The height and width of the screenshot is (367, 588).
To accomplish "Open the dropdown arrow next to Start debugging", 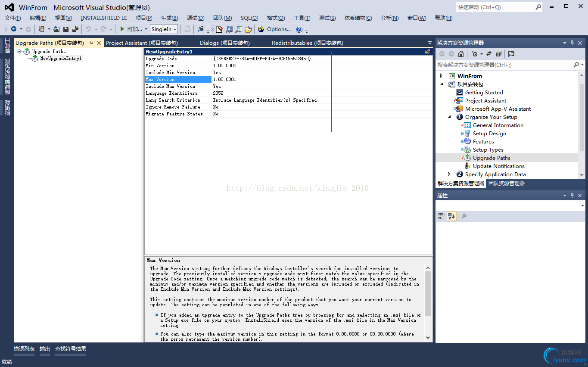I will [x=146, y=29].
